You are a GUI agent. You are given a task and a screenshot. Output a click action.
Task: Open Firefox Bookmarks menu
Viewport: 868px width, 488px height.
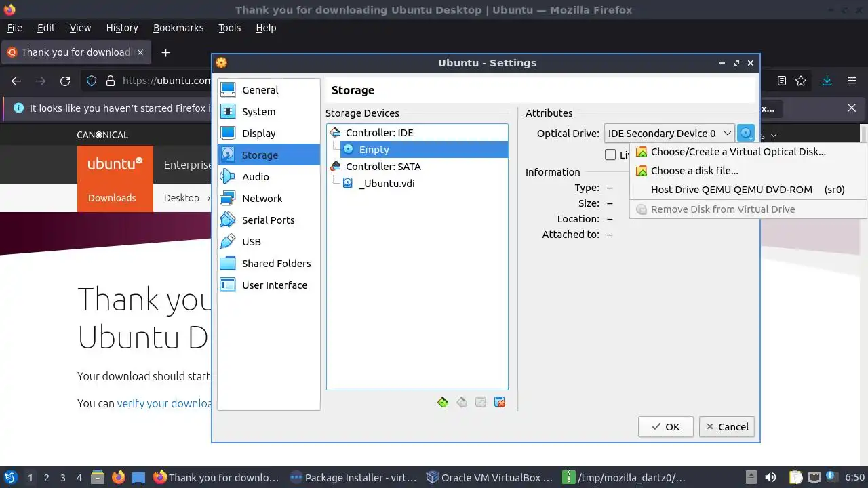[178, 28]
